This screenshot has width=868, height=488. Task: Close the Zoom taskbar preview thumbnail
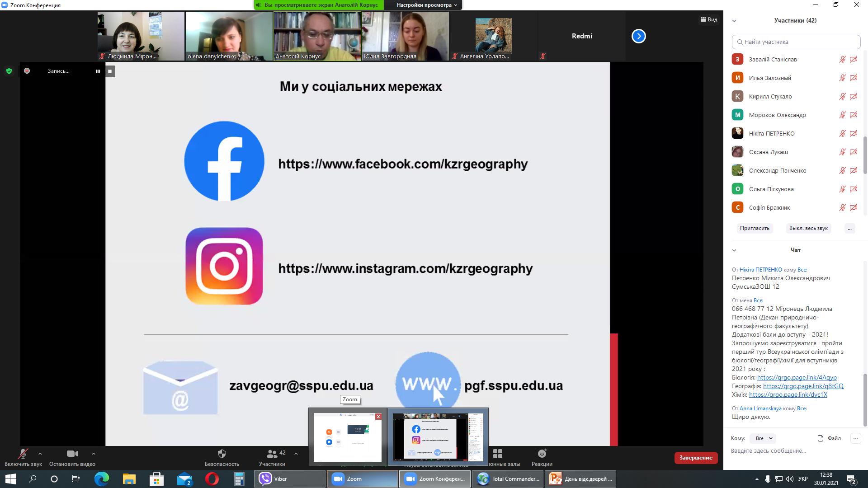pyautogui.click(x=378, y=417)
